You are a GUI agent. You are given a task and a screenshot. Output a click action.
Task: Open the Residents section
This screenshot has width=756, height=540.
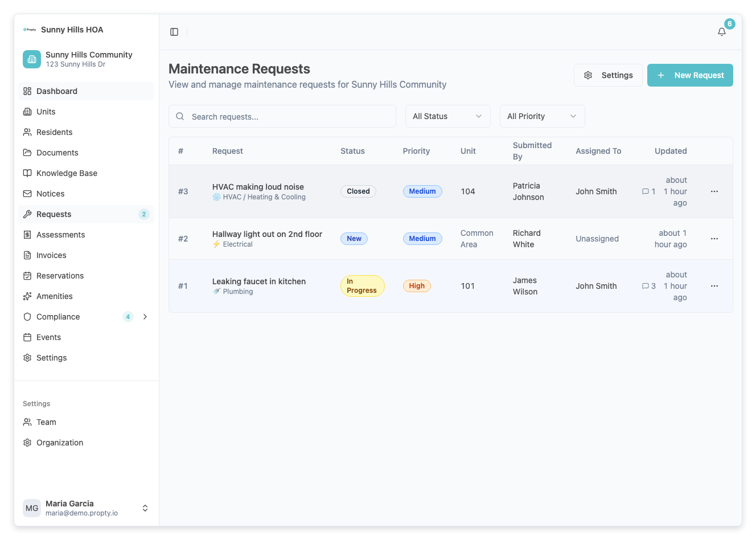(27, 132)
